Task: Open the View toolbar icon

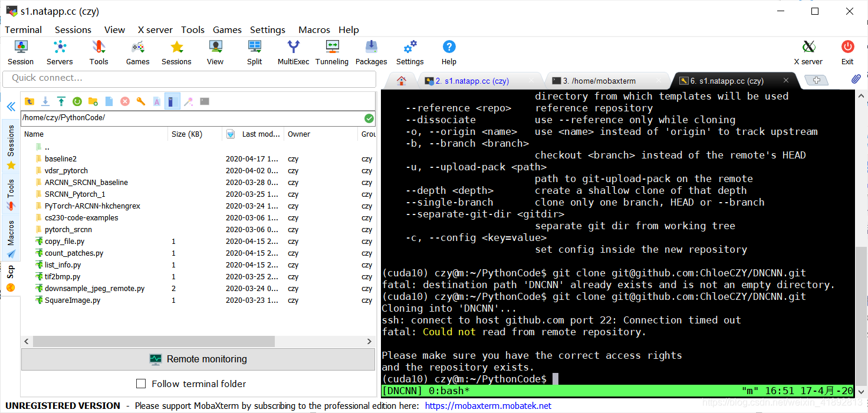Action: click(215, 52)
